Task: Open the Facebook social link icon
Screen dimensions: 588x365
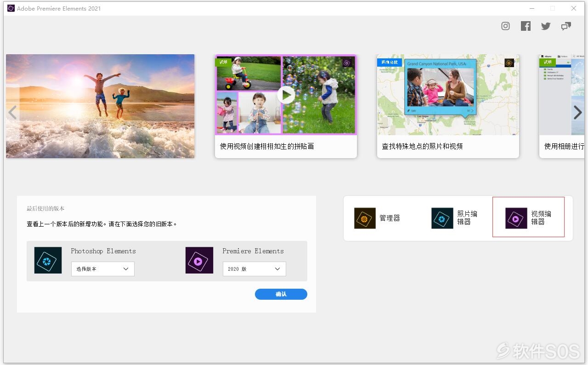Action: [526, 26]
